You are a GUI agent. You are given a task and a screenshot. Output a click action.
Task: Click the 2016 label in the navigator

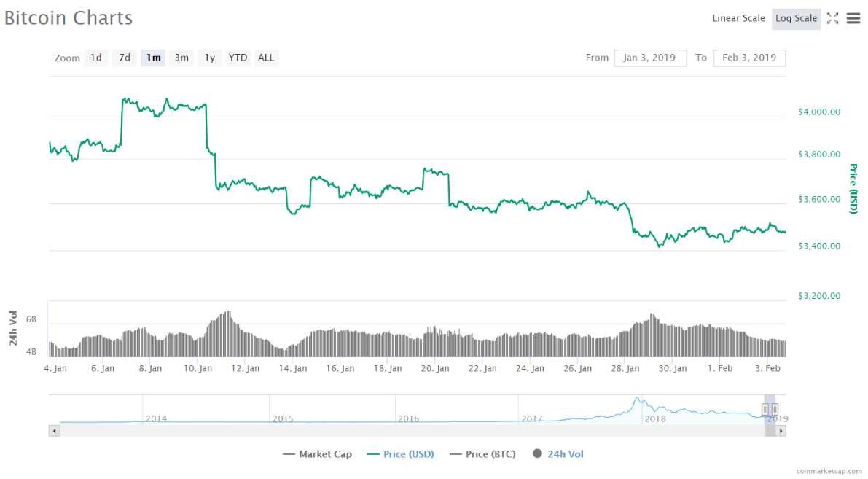[x=409, y=418]
